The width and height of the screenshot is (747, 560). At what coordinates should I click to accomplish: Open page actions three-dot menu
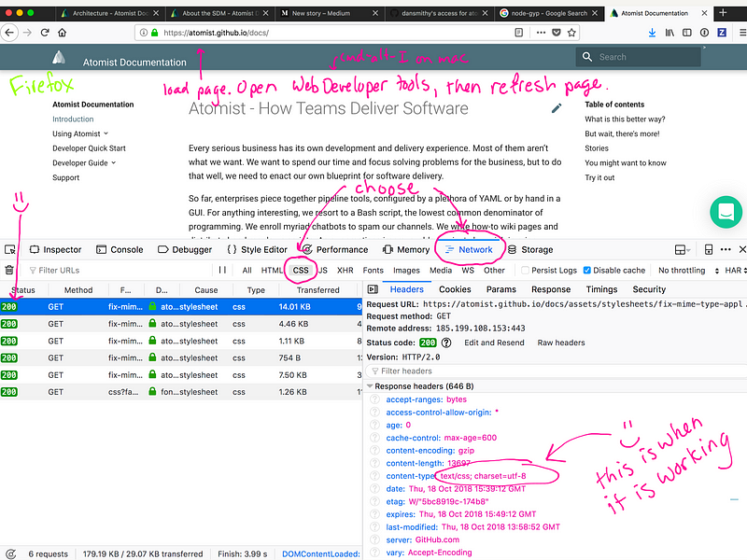click(541, 33)
